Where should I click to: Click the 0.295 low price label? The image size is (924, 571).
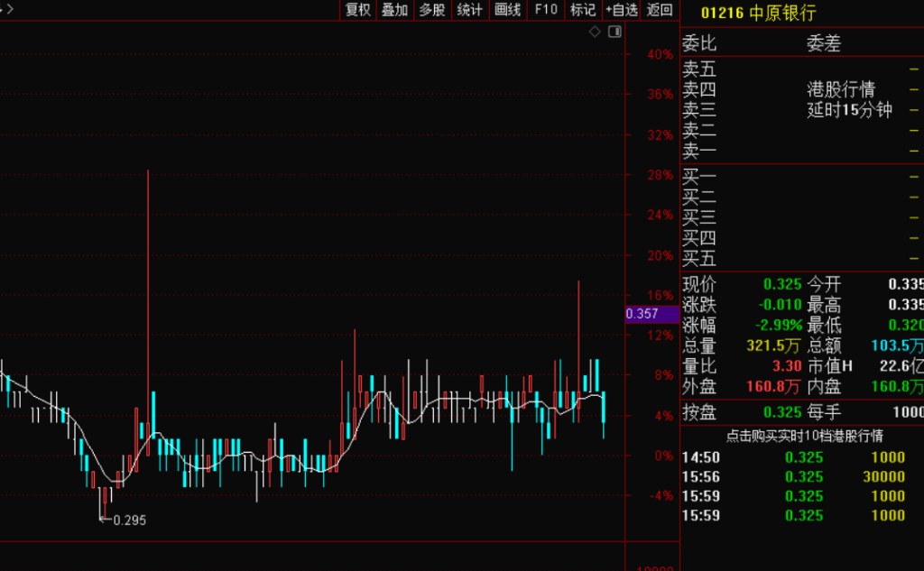click(129, 520)
